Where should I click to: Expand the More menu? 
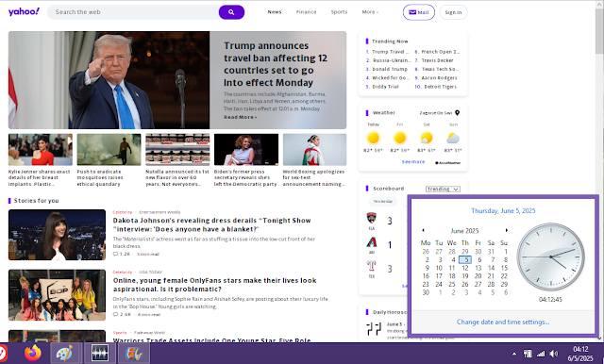[370, 12]
